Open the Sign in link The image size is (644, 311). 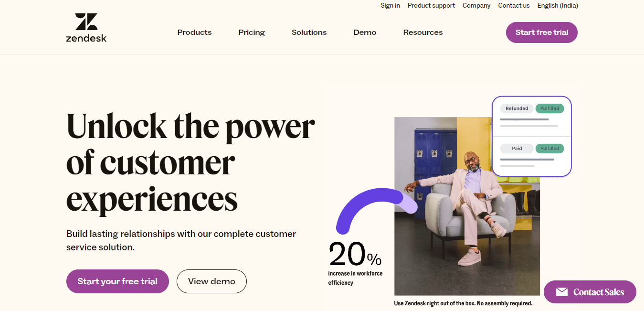point(390,5)
